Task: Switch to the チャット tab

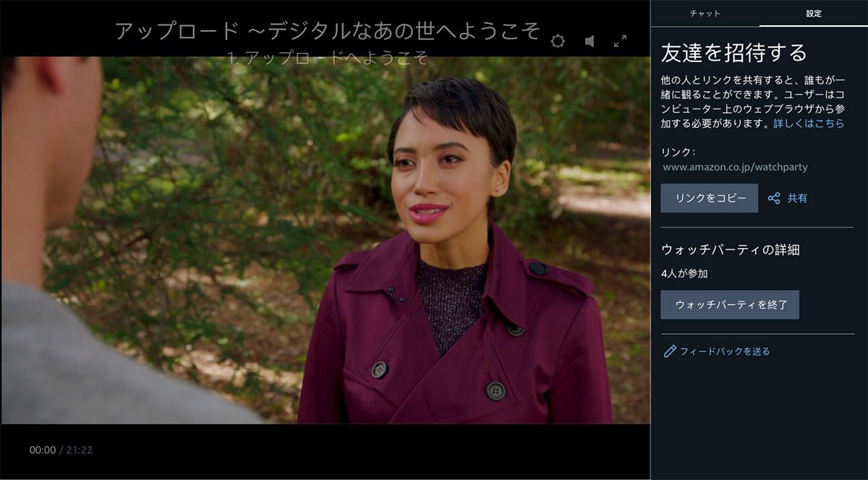Action: point(705,14)
